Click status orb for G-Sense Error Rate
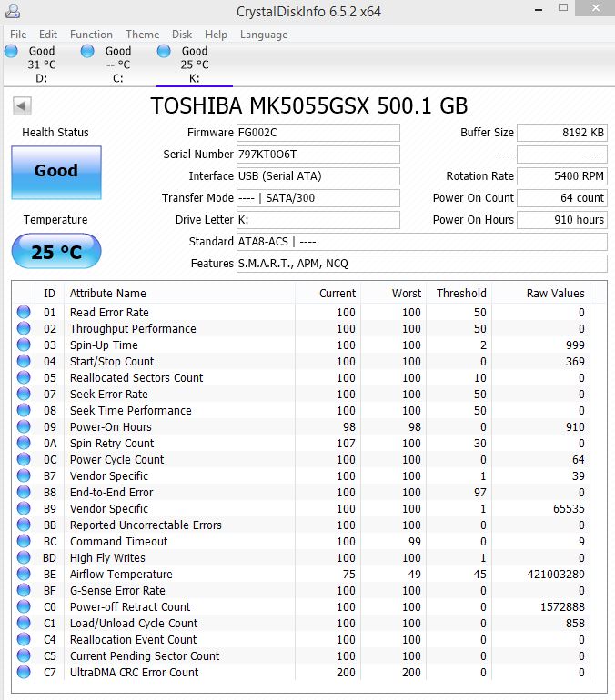Image resolution: width=615 pixels, height=700 pixels. tap(24, 590)
